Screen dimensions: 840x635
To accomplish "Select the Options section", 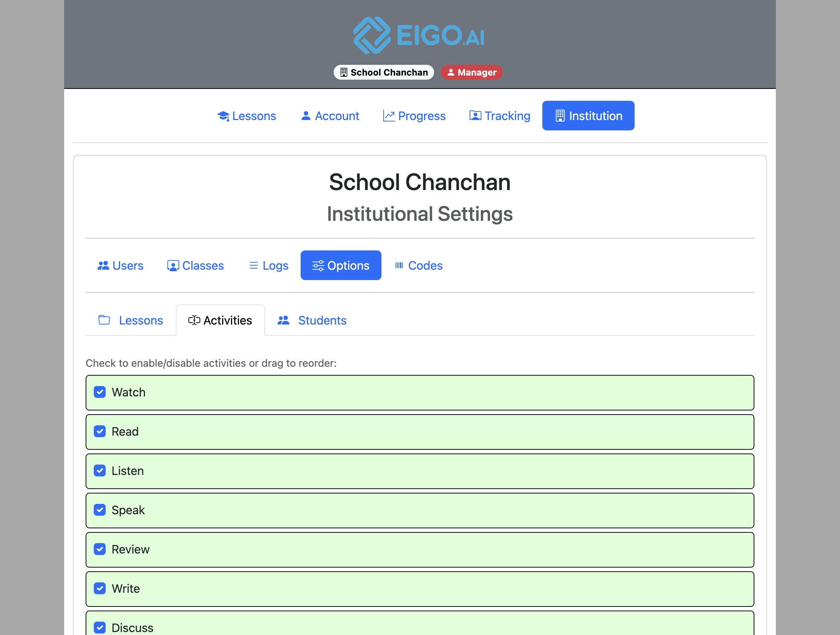I will click(x=341, y=265).
